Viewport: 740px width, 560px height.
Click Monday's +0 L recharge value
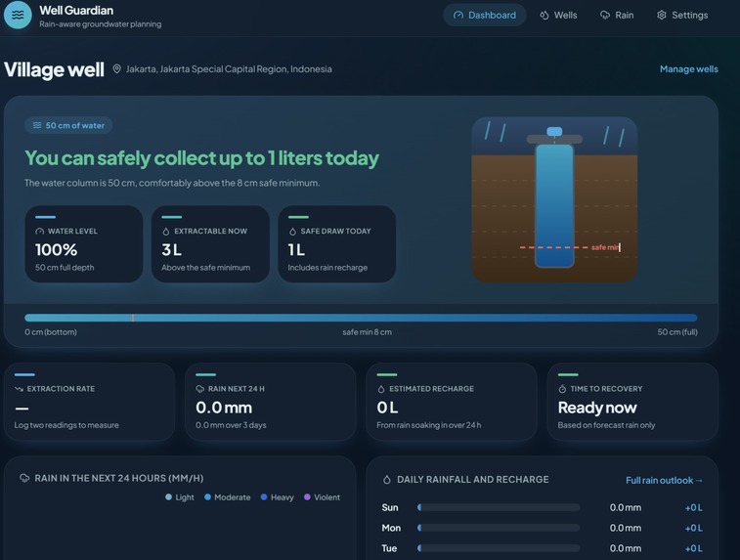(x=694, y=528)
